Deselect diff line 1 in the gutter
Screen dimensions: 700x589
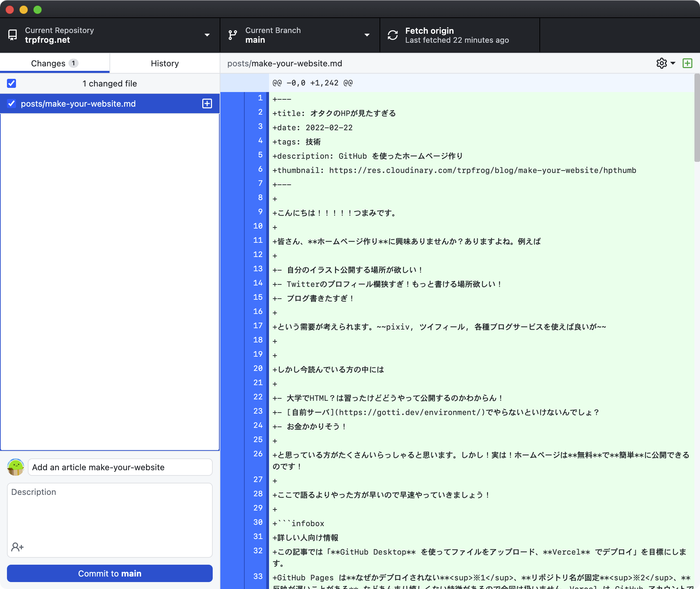pyautogui.click(x=257, y=98)
